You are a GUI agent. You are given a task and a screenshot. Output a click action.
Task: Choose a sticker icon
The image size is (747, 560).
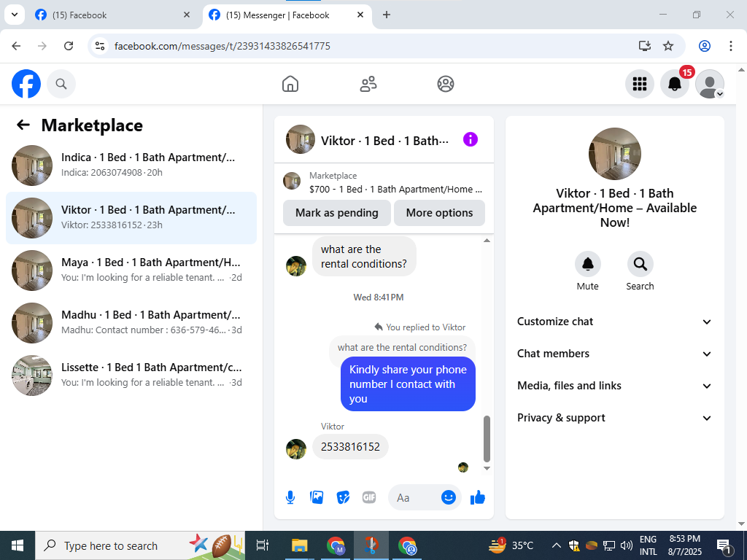coord(343,497)
